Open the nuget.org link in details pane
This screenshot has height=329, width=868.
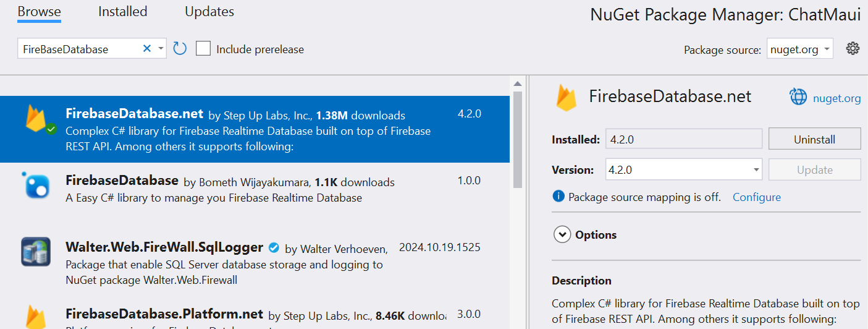pos(836,98)
